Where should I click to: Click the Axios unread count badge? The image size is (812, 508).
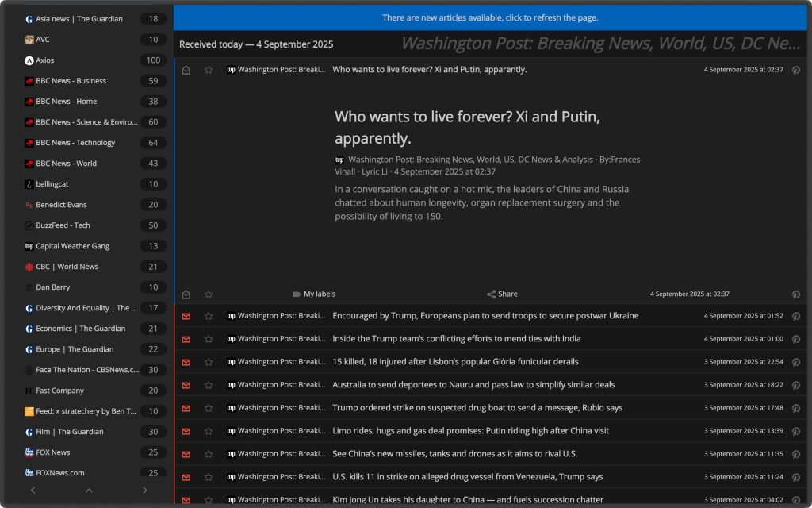click(153, 60)
